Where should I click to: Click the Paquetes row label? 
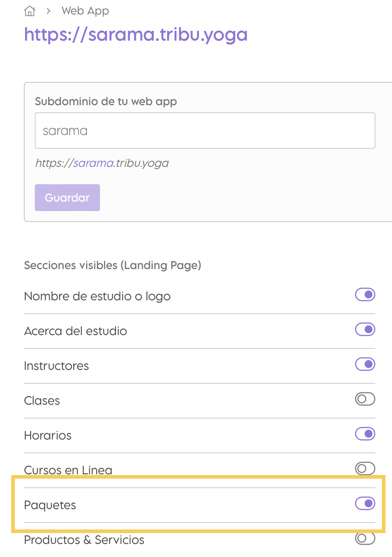pyautogui.click(x=50, y=505)
